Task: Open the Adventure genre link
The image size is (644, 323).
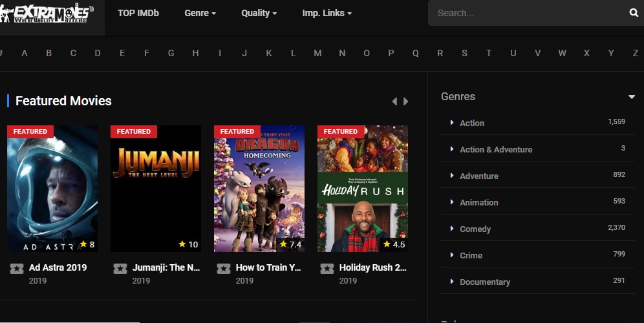Action: (x=479, y=176)
